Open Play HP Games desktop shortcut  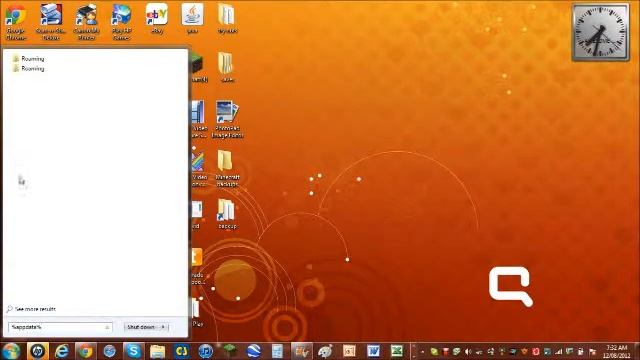click(x=122, y=21)
